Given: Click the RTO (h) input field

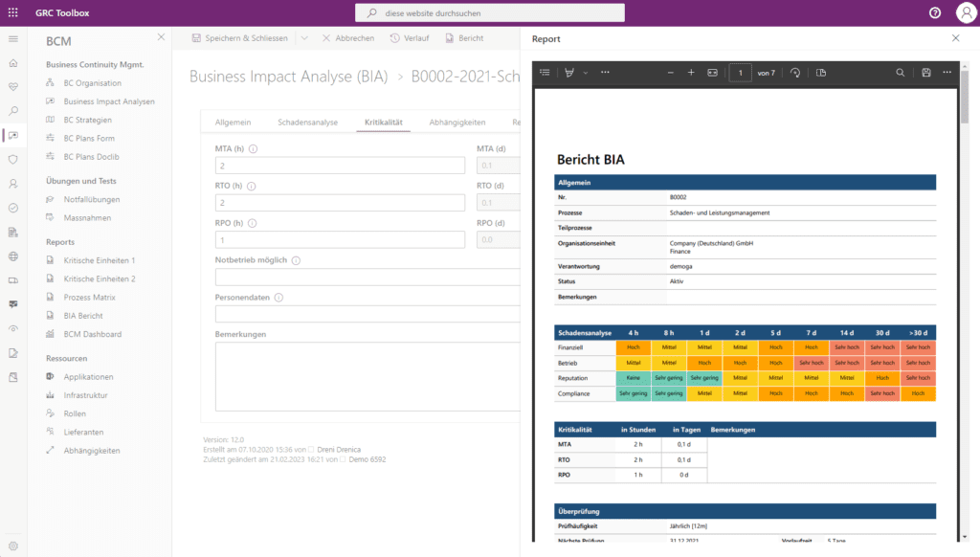Looking at the screenshot, I should pos(340,203).
